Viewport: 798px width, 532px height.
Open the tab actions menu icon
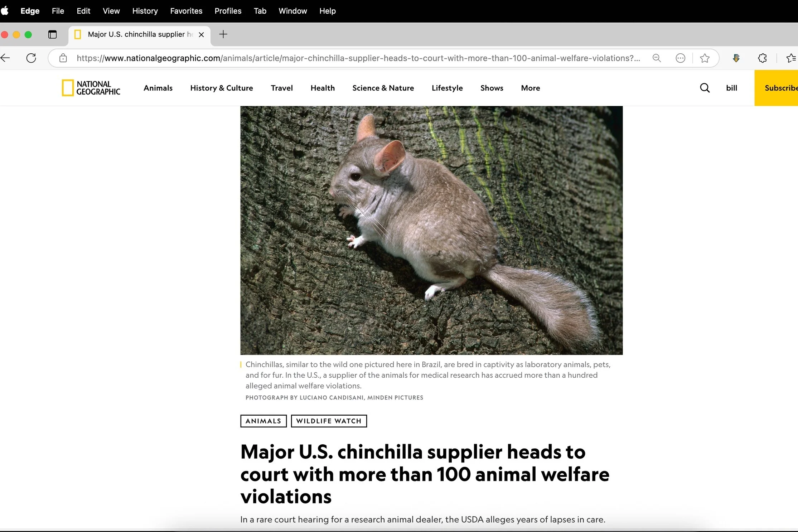pyautogui.click(x=52, y=34)
